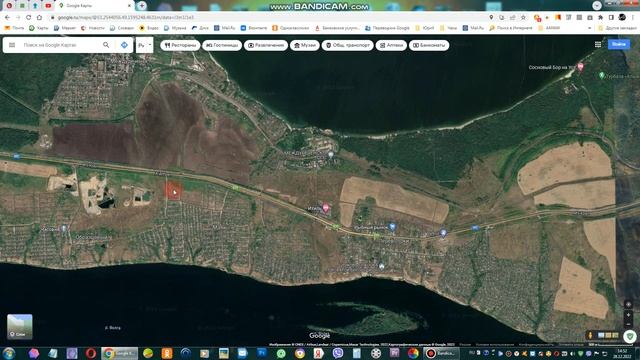Click the search magnifier icon in Maps
This screenshot has width=640, height=360.
[x=106, y=45]
